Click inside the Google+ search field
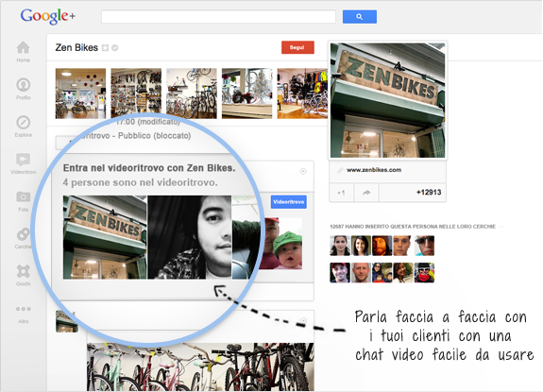Image resolution: width=543 pixels, height=392 pixels. click(218, 17)
